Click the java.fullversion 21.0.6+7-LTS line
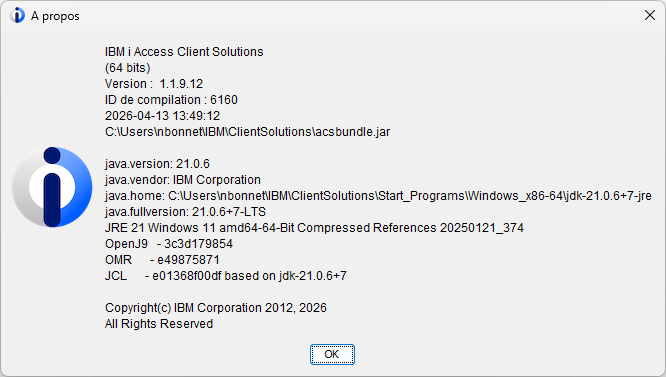Viewport: 666px width, 377px height. 185,212
